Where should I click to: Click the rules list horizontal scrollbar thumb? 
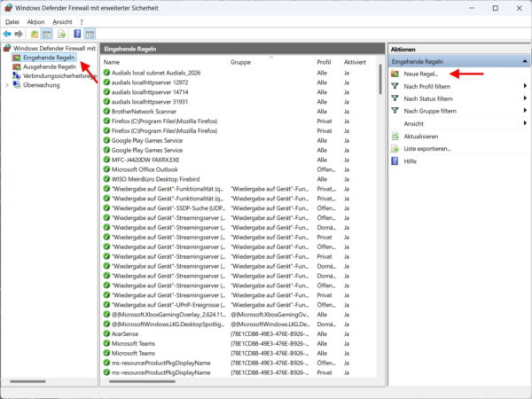[142, 381]
